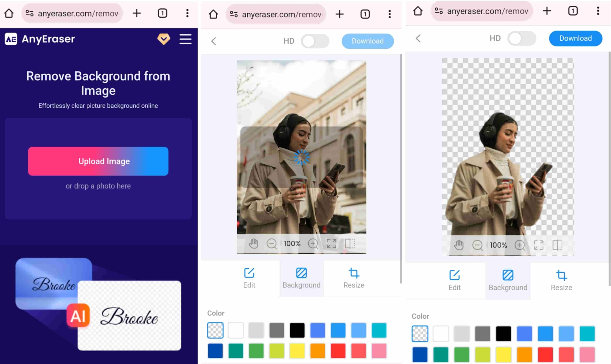Tap the back arrow above the image preview
This screenshot has height=364, width=611.
214,41
